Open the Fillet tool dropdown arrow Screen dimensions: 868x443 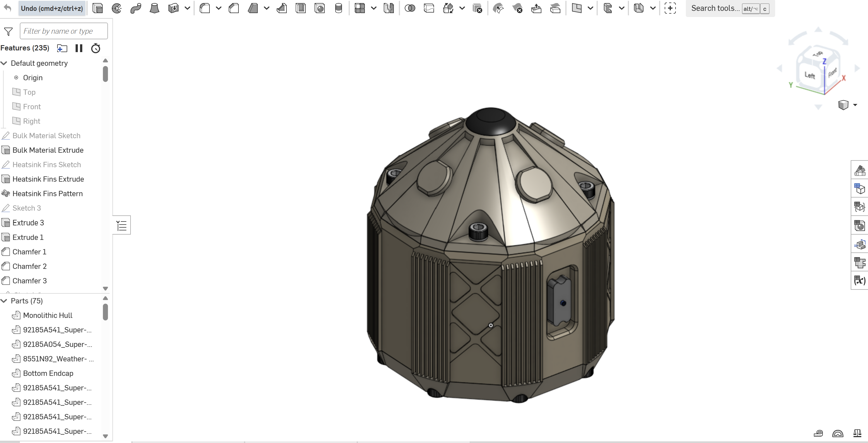[x=219, y=8]
